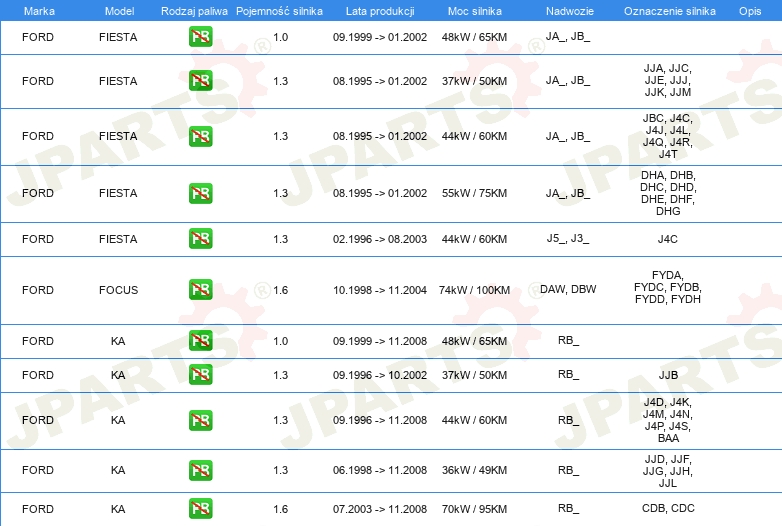Click the fuel icon in Fiesta J5_, J3_ row

pos(200,238)
